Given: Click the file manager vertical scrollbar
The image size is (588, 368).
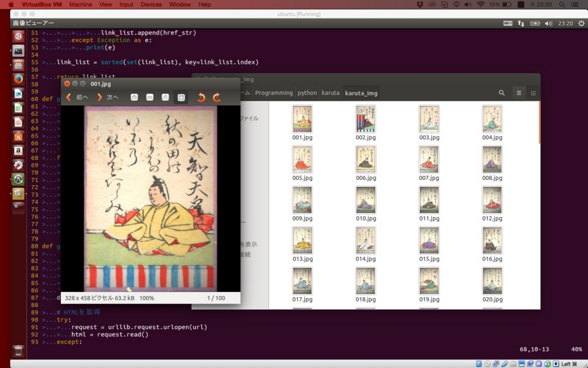Looking at the screenshot, I should pyautogui.click(x=539, y=123).
